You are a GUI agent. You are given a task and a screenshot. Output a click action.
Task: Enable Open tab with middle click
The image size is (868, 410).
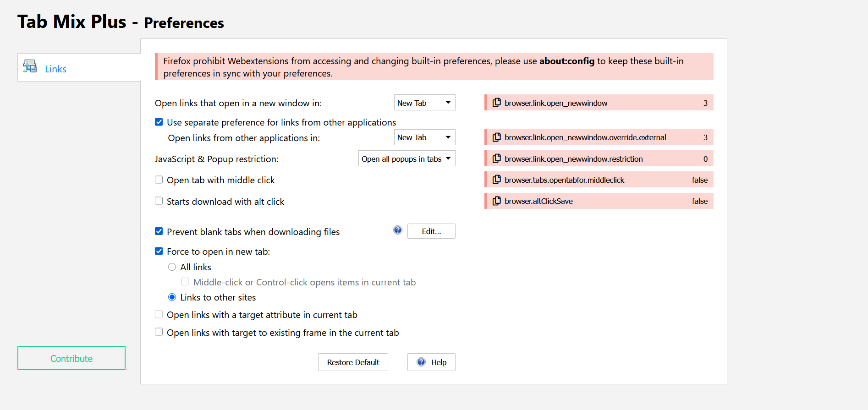pyautogui.click(x=159, y=180)
